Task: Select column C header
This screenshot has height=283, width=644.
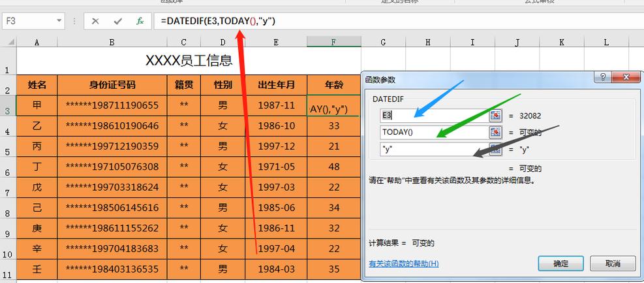Action: point(183,42)
